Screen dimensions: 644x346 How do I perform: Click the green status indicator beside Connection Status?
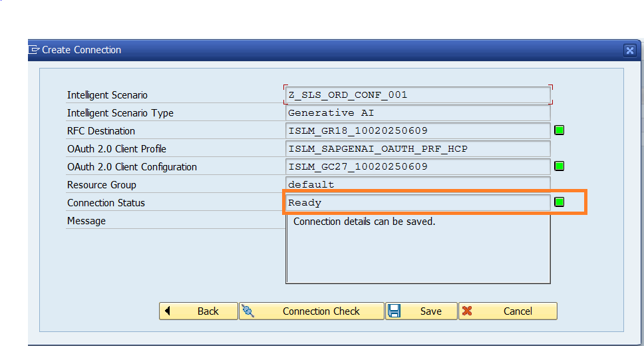point(560,202)
